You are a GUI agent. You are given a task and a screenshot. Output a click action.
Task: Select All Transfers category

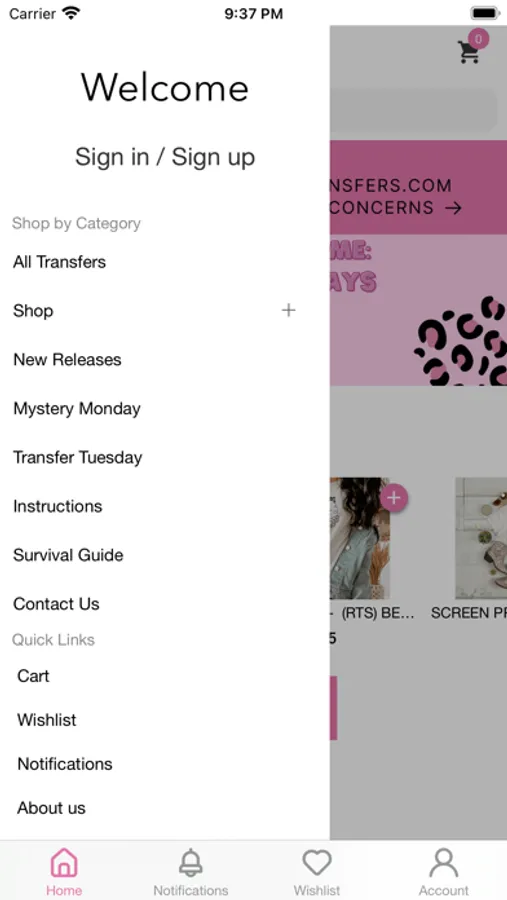tap(59, 262)
